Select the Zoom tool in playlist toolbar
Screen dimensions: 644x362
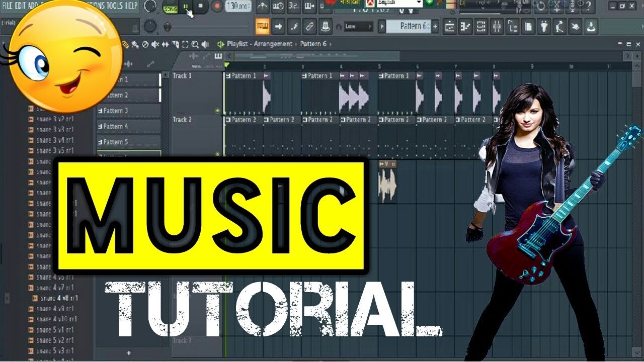point(195,44)
